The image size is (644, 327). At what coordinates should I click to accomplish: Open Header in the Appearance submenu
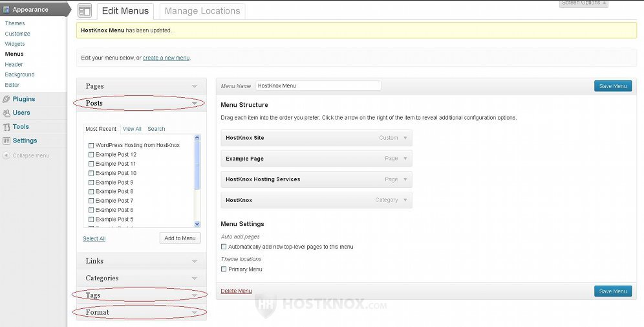[x=14, y=65]
